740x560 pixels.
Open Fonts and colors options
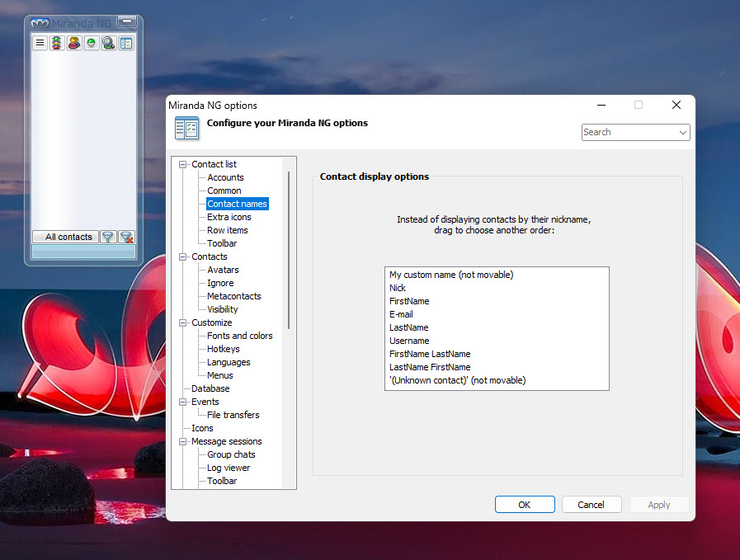coord(240,336)
